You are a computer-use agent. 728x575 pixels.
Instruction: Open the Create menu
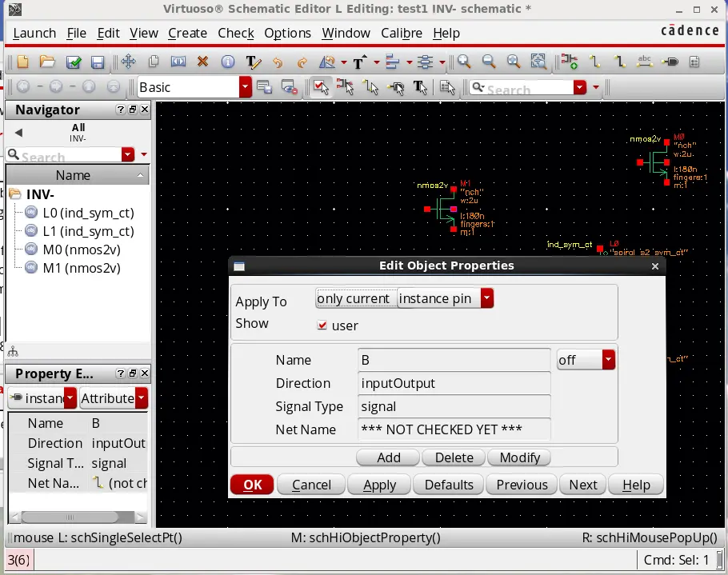click(x=187, y=33)
